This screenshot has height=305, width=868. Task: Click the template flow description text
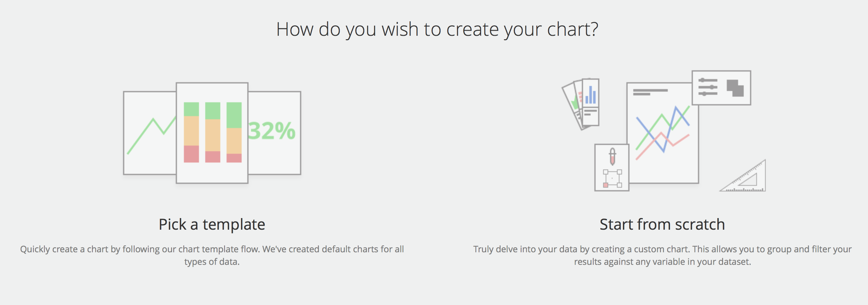212,255
